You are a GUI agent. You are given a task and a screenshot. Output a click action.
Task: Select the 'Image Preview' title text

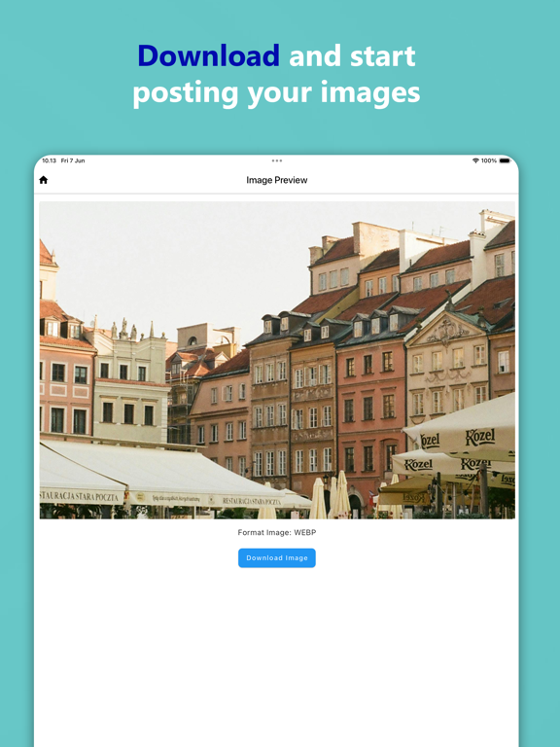tap(277, 180)
